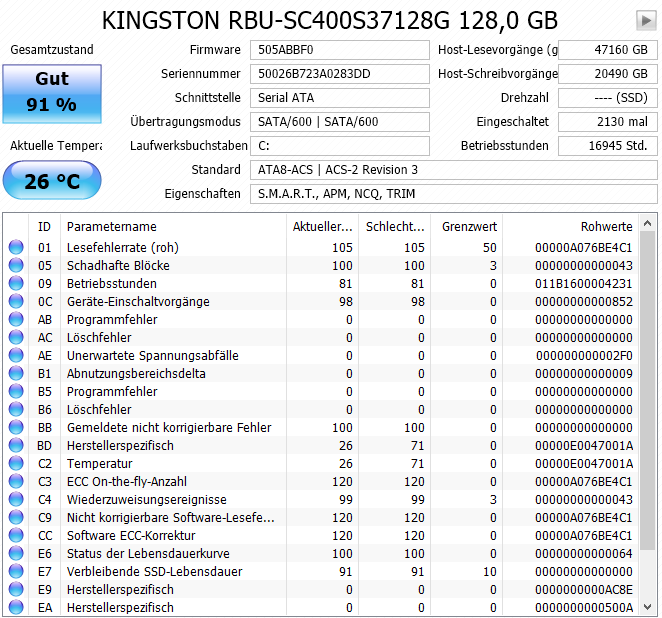Click the Gut 91 % health status button
662x618 pixels.
pos(52,94)
